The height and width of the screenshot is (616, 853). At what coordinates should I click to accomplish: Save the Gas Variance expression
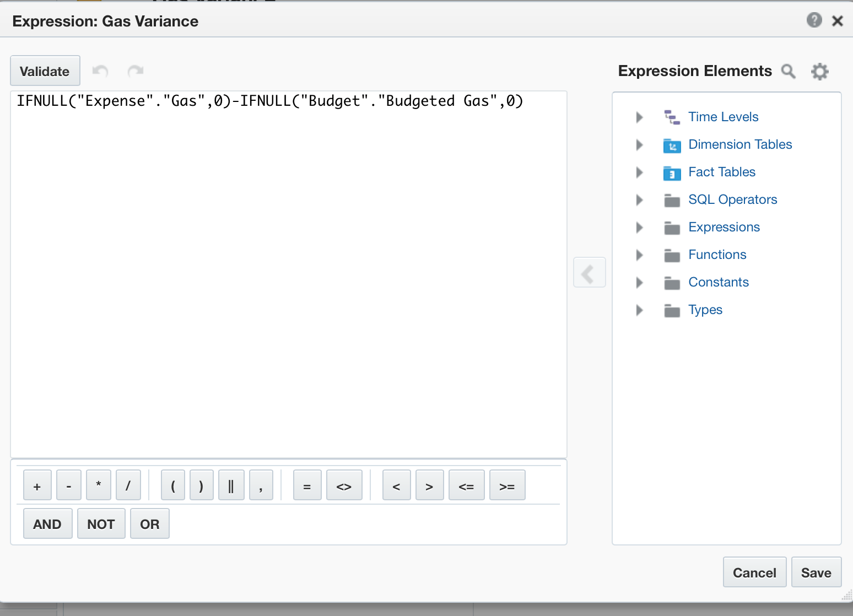click(816, 572)
